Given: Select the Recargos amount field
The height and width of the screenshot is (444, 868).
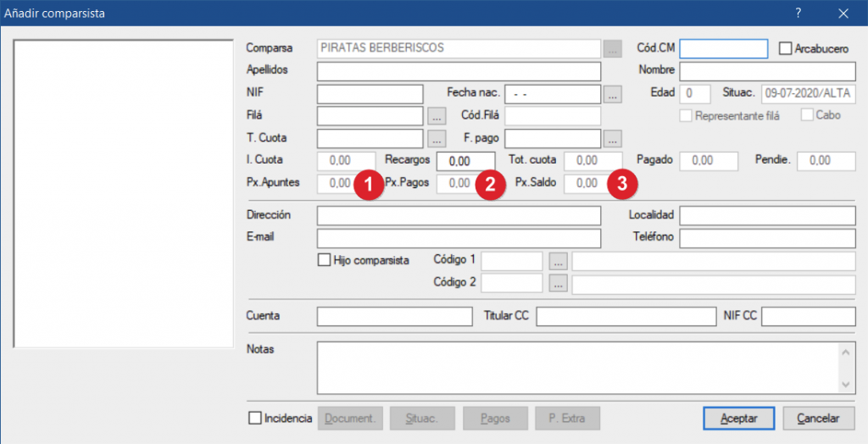Looking at the screenshot, I should click(x=465, y=161).
